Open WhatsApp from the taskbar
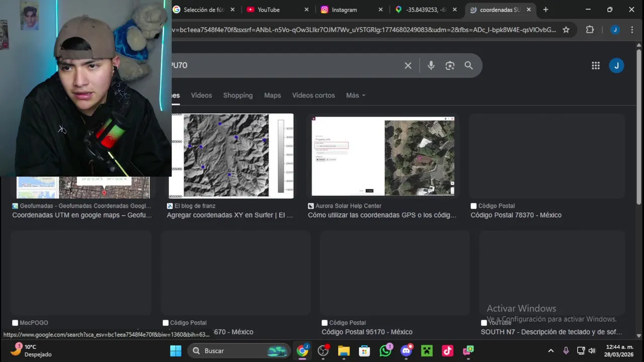 386,350
